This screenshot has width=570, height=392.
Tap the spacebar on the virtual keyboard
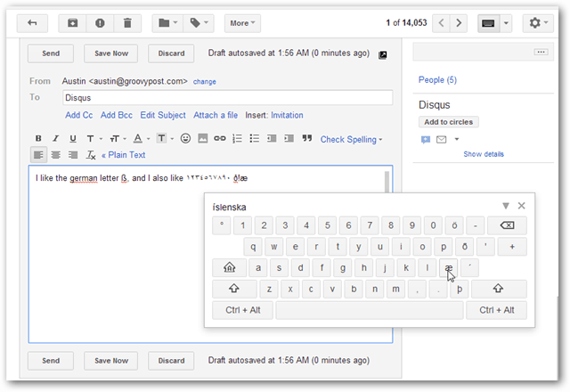click(370, 310)
